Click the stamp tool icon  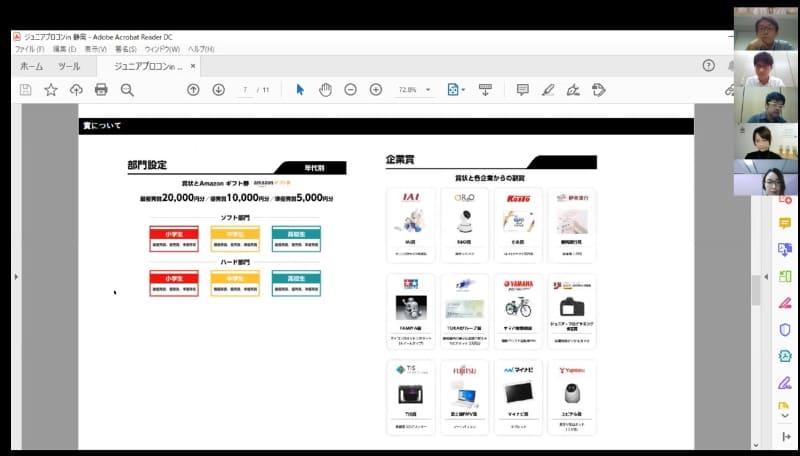coord(598,90)
